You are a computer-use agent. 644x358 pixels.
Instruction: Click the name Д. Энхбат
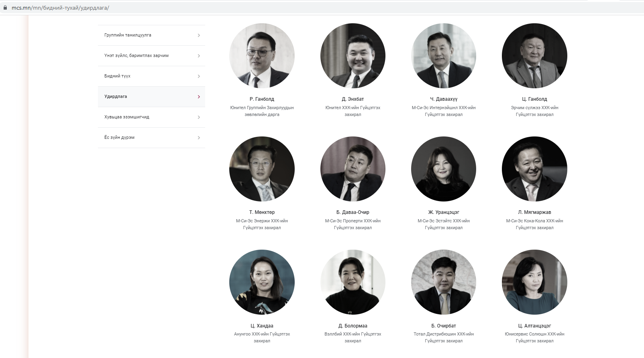click(353, 99)
